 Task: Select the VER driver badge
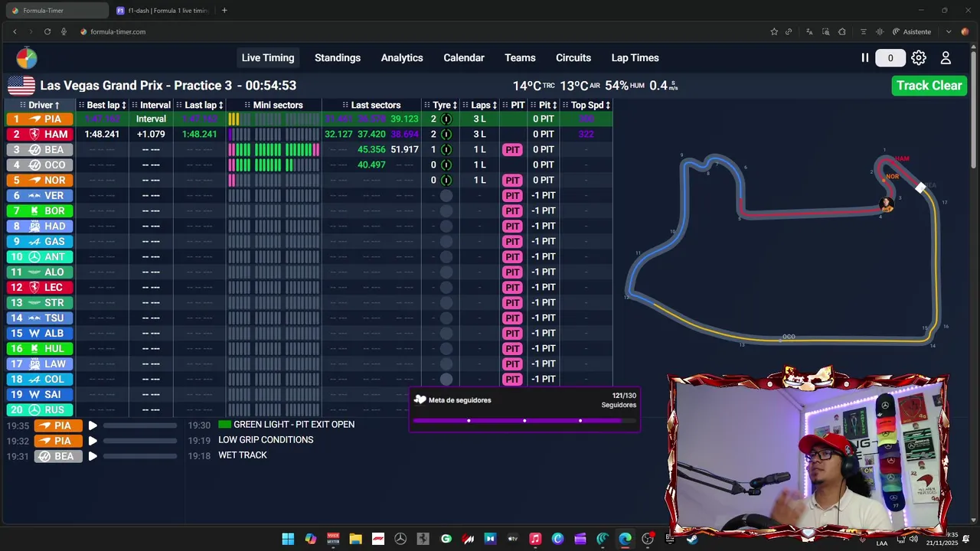tap(39, 195)
